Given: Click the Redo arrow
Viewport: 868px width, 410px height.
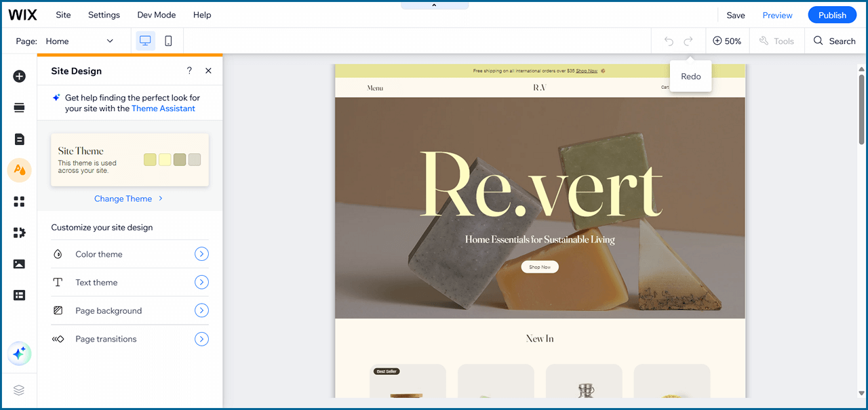Looking at the screenshot, I should click(688, 41).
